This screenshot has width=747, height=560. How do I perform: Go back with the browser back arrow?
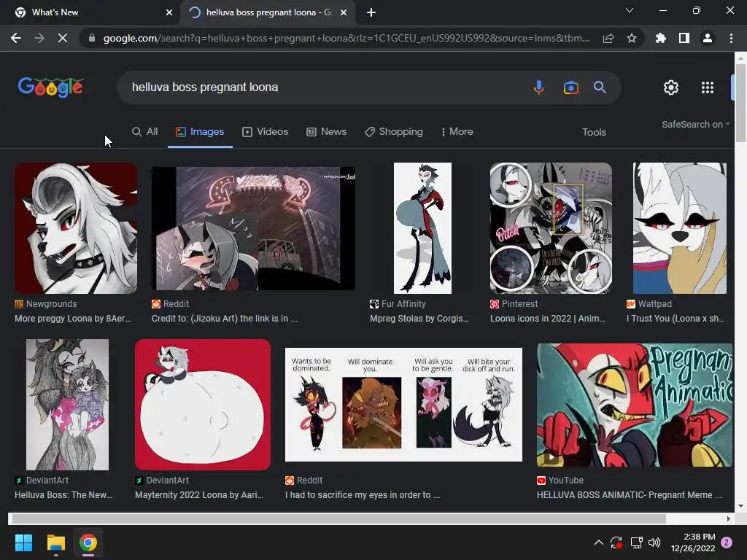tap(16, 38)
